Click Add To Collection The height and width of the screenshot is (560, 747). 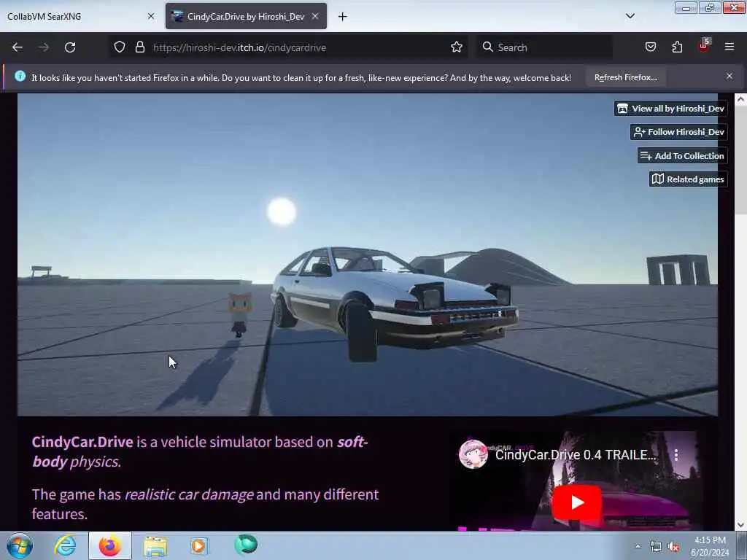point(682,156)
